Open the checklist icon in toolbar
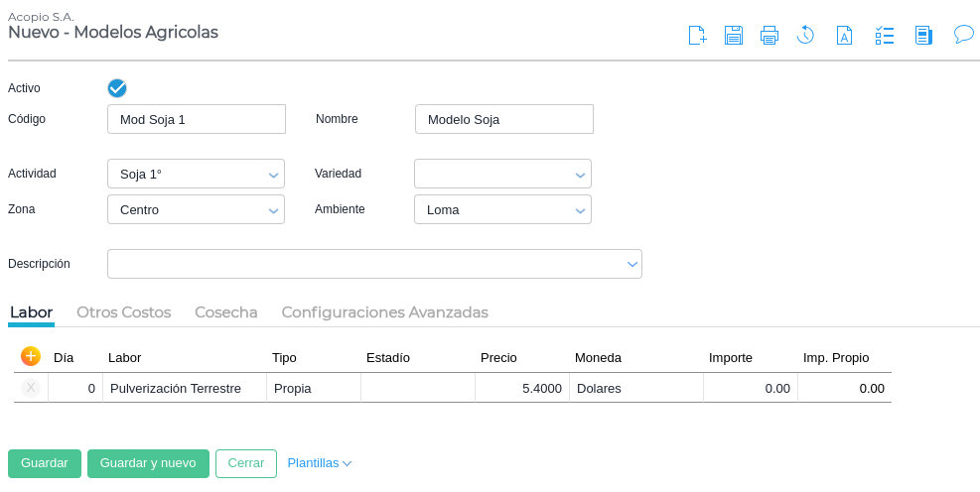Screen dimensions: 980x492 [884, 36]
